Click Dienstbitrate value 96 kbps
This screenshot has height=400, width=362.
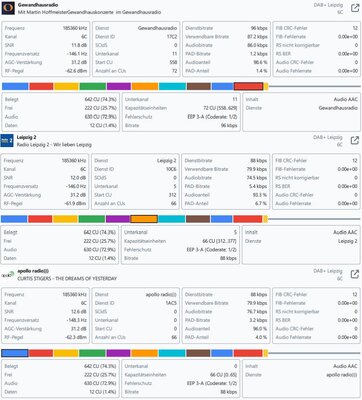(259, 28)
